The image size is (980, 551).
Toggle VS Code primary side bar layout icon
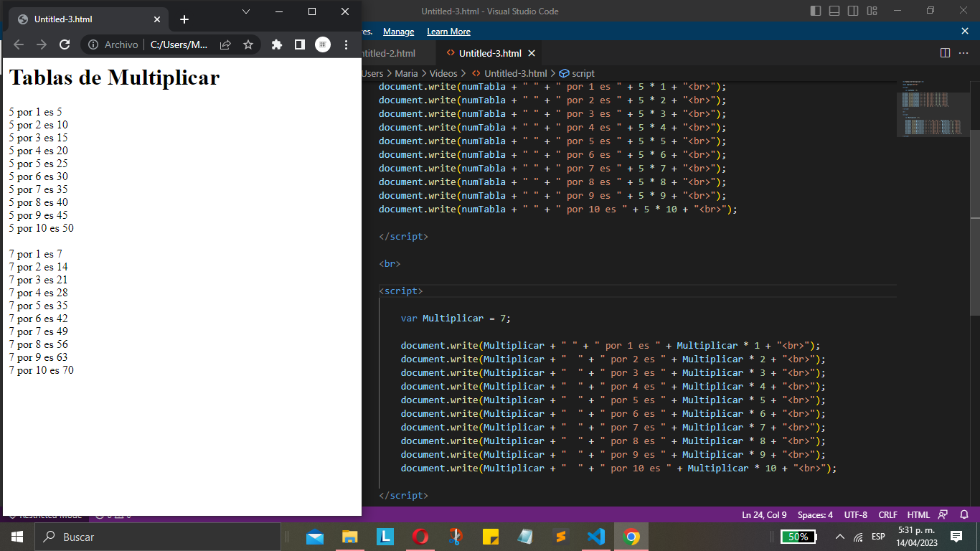[x=816, y=11]
